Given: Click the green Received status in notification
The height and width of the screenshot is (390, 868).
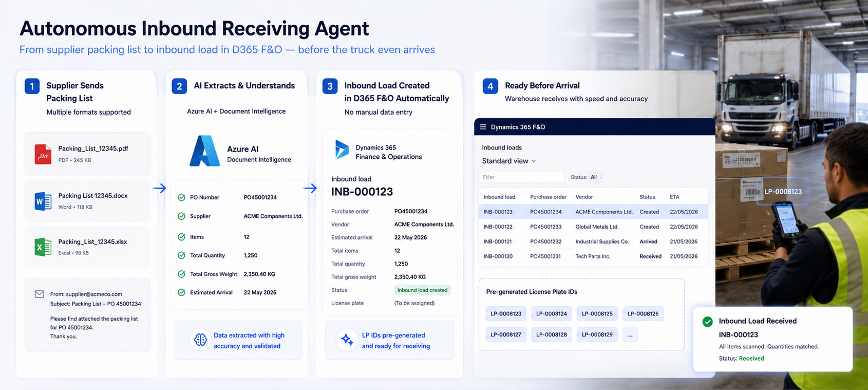Looking at the screenshot, I should click(x=751, y=359).
